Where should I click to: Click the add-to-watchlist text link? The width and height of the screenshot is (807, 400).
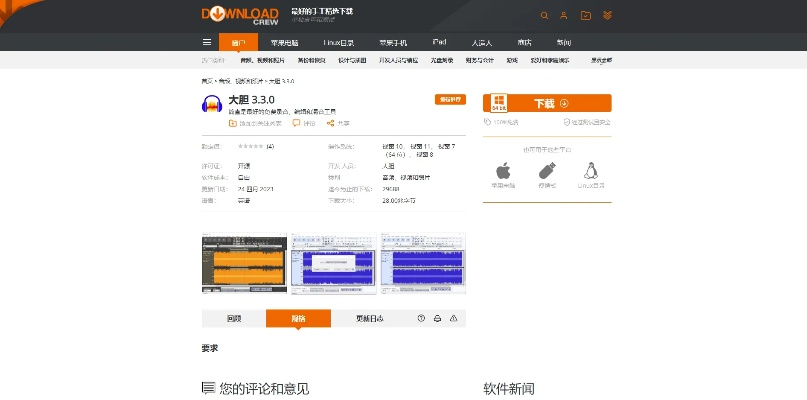(x=261, y=124)
